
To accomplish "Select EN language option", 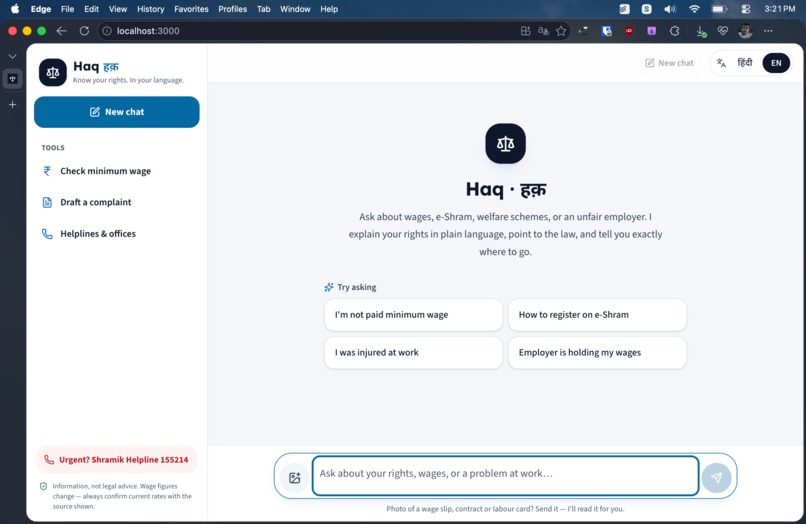I will coord(776,63).
